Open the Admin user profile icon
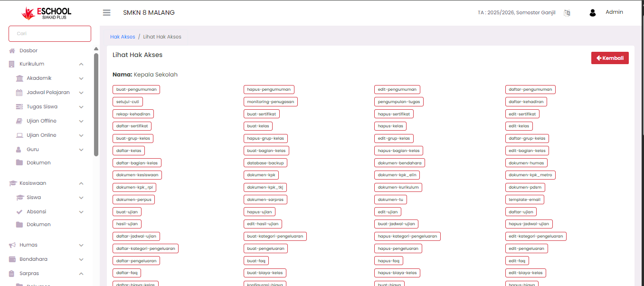Image resolution: width=644 pixels, height=286 pixels. (x=592, y=13)
